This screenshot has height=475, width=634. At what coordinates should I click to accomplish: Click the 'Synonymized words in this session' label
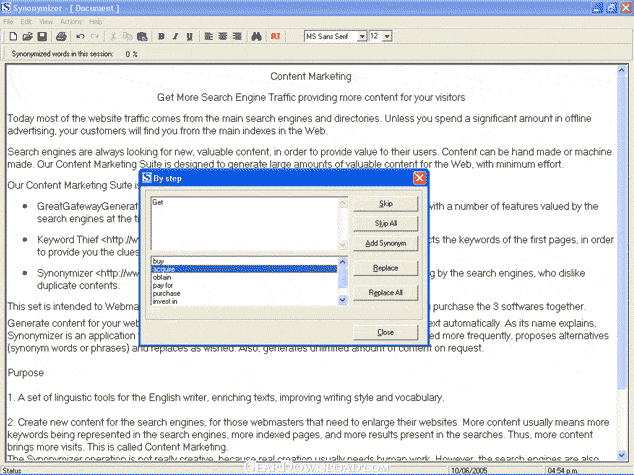62,54
